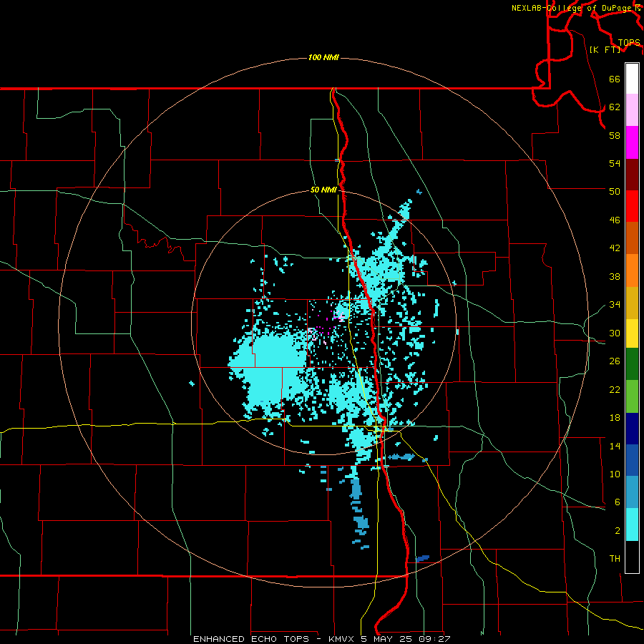Click the cyan legend swatch
The height and width of the screenshot is (644, 644).
(632, 525)
